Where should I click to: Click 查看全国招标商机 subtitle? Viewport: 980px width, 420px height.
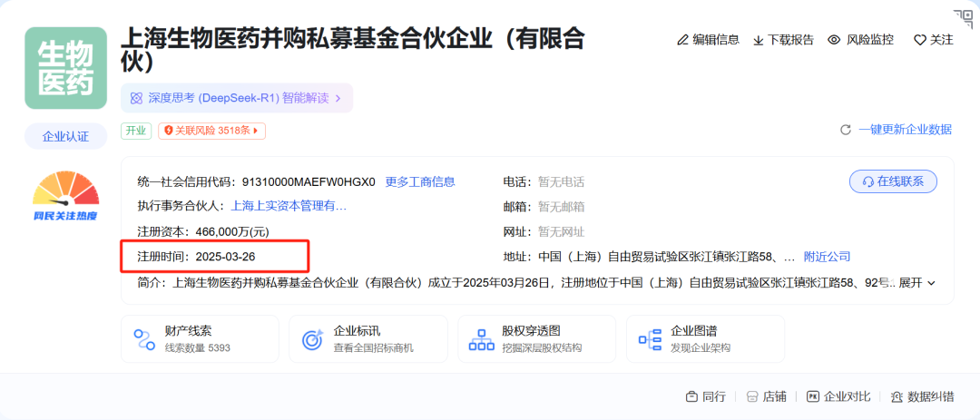pos(374,348)
